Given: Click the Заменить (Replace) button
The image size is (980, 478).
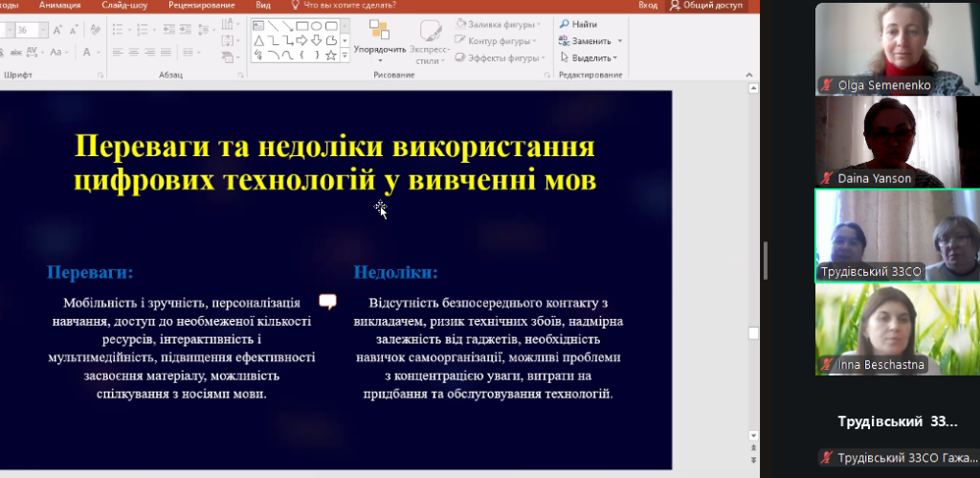Looking at the screenshot, I should coord(590,41).
